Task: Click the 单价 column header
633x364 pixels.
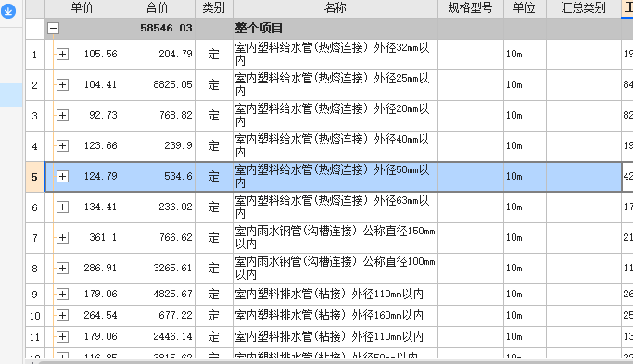Action: [x=82, y=8]
